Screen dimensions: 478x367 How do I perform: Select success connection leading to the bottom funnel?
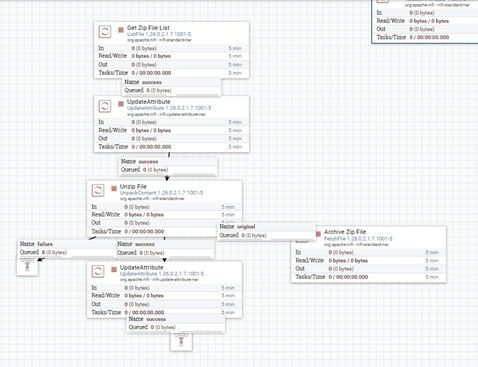176,323
